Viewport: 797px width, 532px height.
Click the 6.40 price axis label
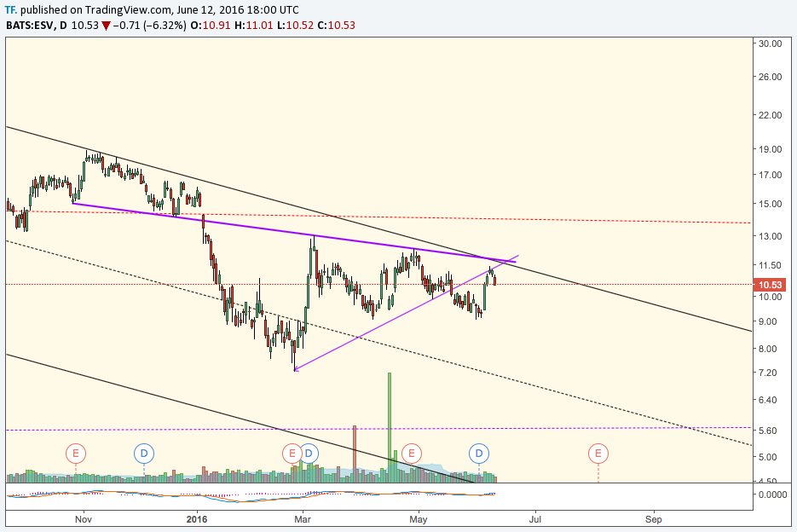(767, 400)
